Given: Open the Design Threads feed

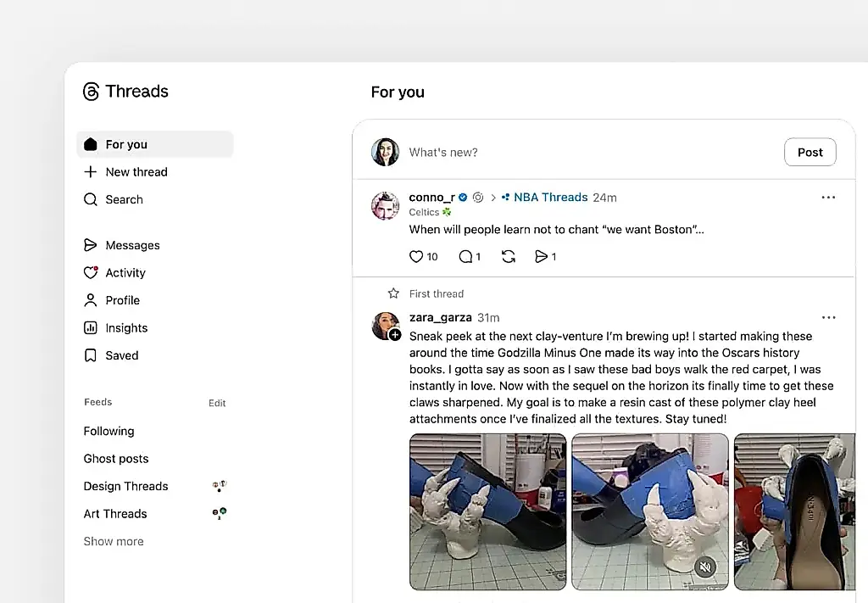Looking at the screenshot, I should 125,486.
